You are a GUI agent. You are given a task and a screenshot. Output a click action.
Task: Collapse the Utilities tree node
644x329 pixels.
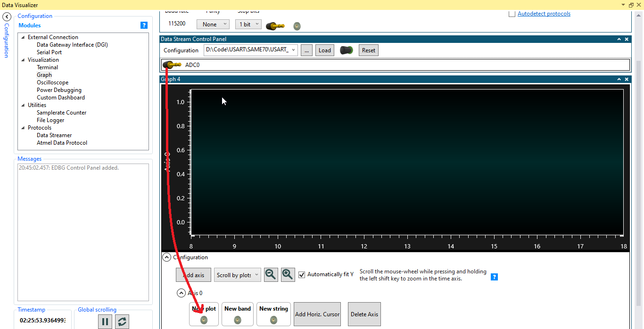(x=23, y=105)
